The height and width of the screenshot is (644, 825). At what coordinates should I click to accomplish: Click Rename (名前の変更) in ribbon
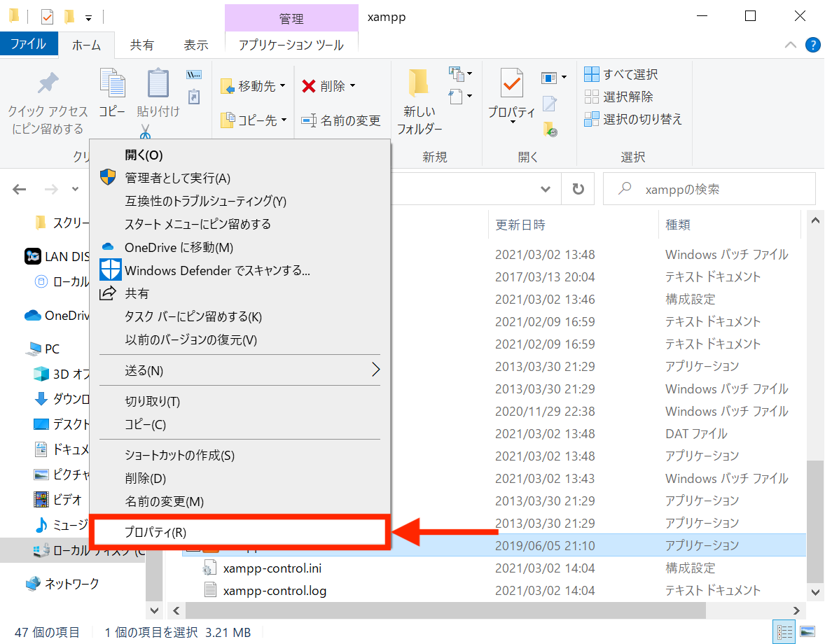pyautogui.click(x=341, y=120)
